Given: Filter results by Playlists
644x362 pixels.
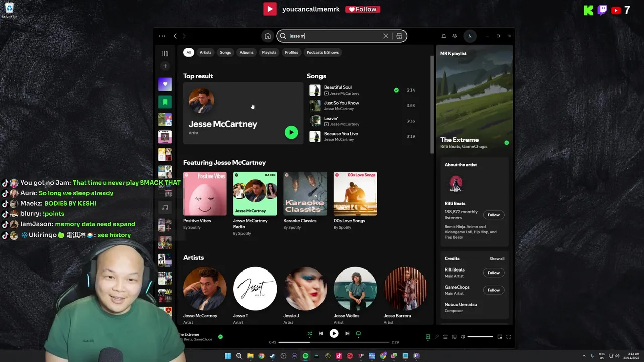Looking at the screenshot, I should click(x=269, y=52).
